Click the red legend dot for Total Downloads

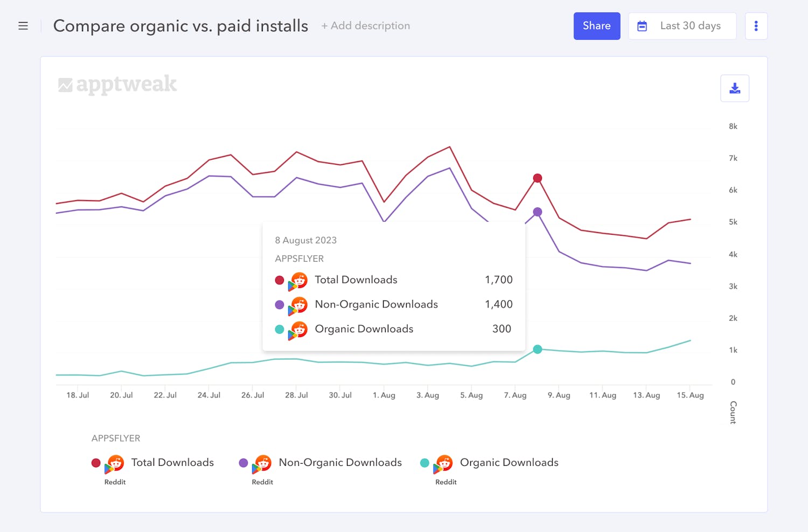point(96,463)
